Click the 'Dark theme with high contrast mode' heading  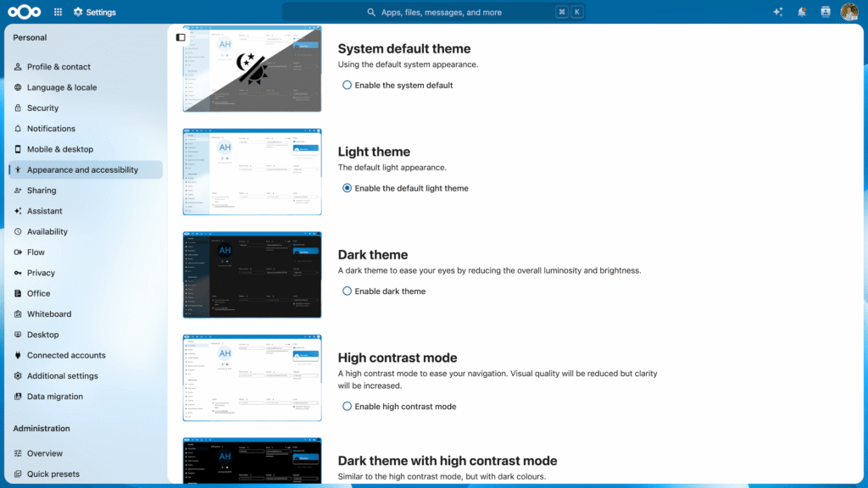[448, 461]
